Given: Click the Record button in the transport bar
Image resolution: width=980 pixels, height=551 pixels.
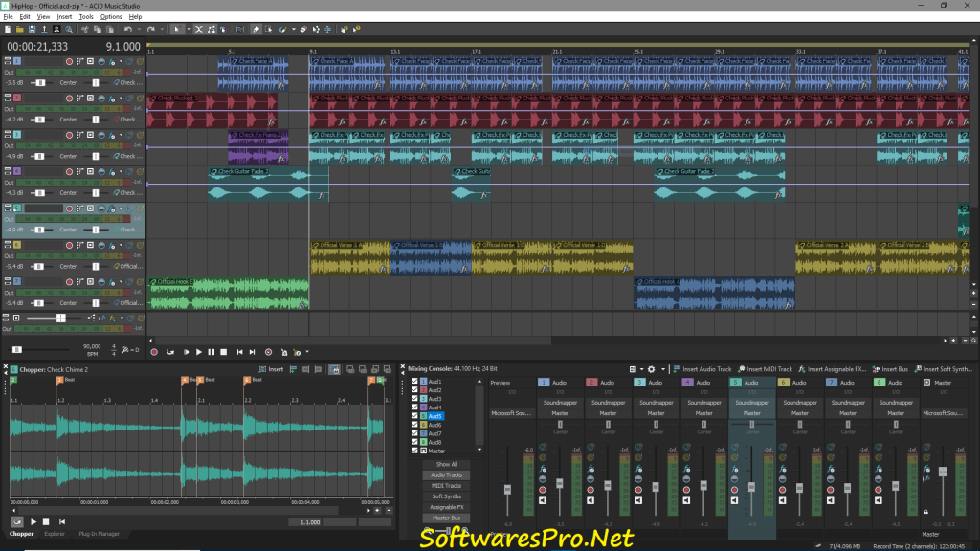Looking at the screenshot, I should tap(154, 352).
